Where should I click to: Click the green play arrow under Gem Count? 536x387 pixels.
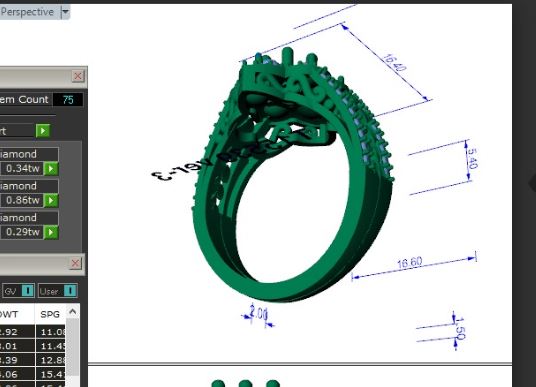click(x=43, y=131)
